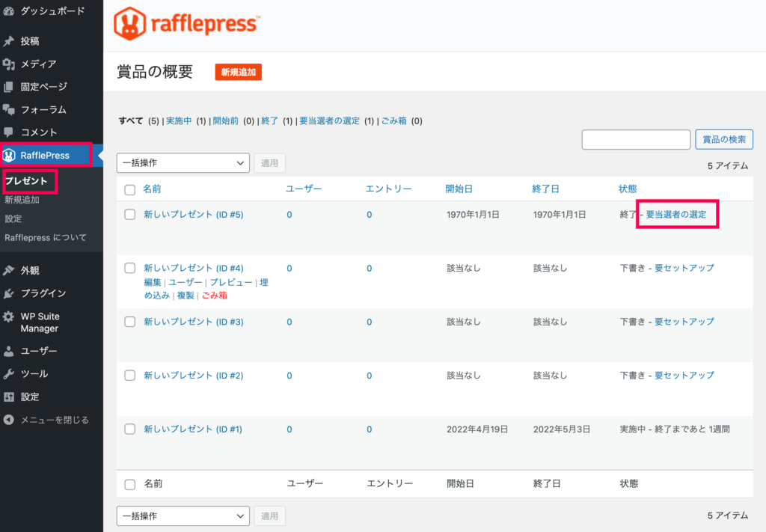Screen dimensions: 766x532
Task: Click the pushpin icon next to 投稿
Action: pos(8,41)
